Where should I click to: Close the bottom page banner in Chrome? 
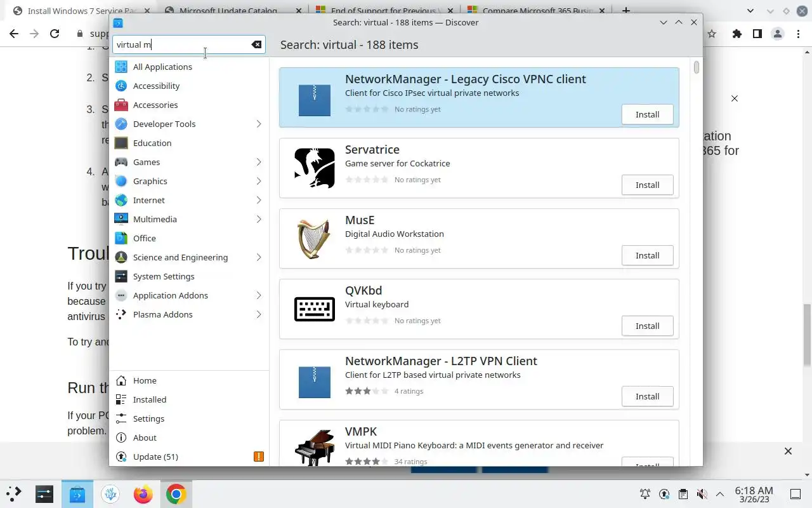(x=788, y=451)
